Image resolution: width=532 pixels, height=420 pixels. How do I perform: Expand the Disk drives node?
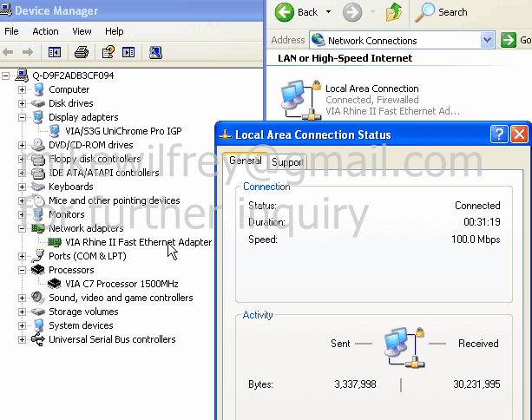22,103
